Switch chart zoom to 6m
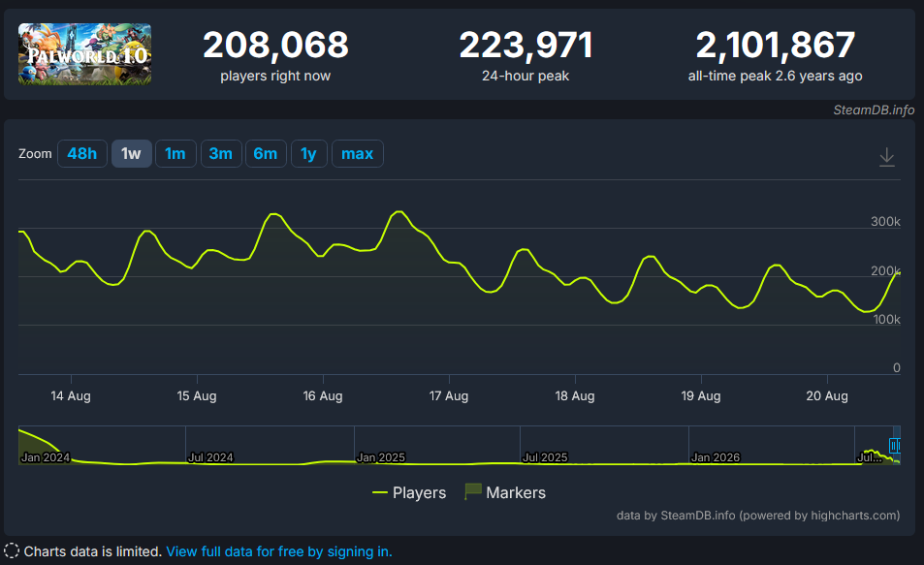924x565 pixels. 266,154
